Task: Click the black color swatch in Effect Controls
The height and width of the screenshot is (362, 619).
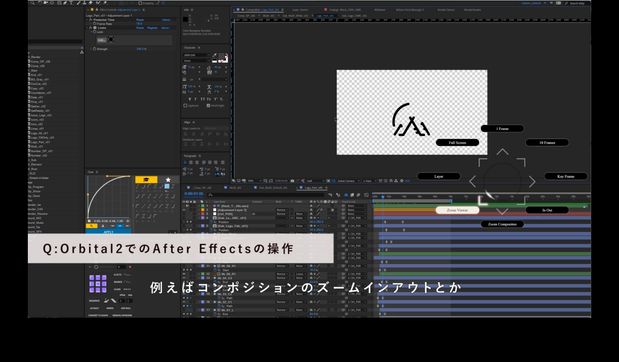Action: pyautogui.click(x=111, y=39)
